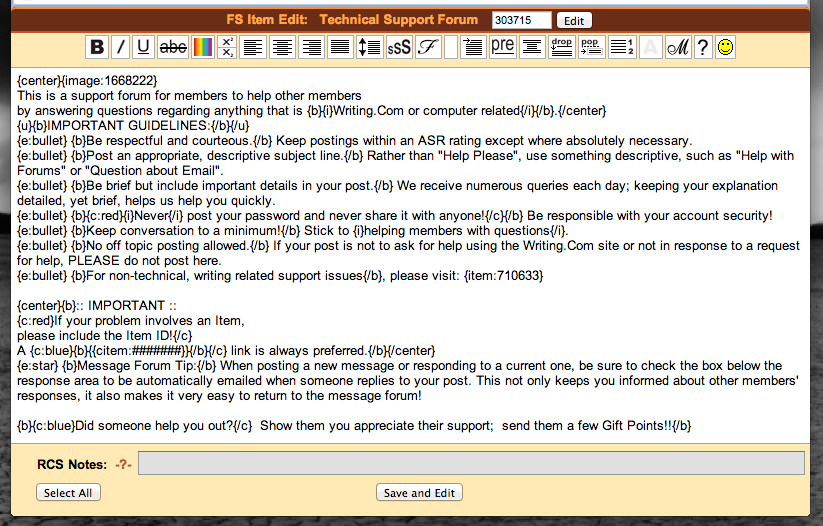Align text to the left
This screenshot has width=823, height=526.
pos(253,47)
